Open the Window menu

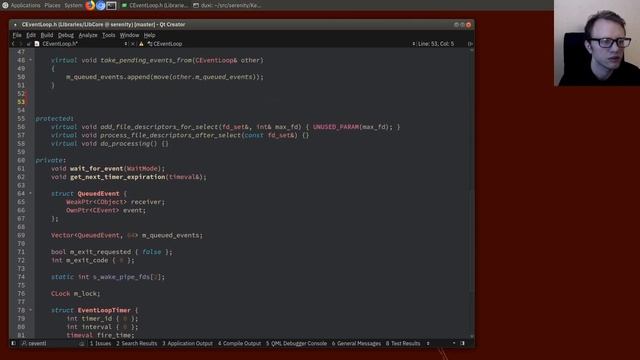[129, 35]
